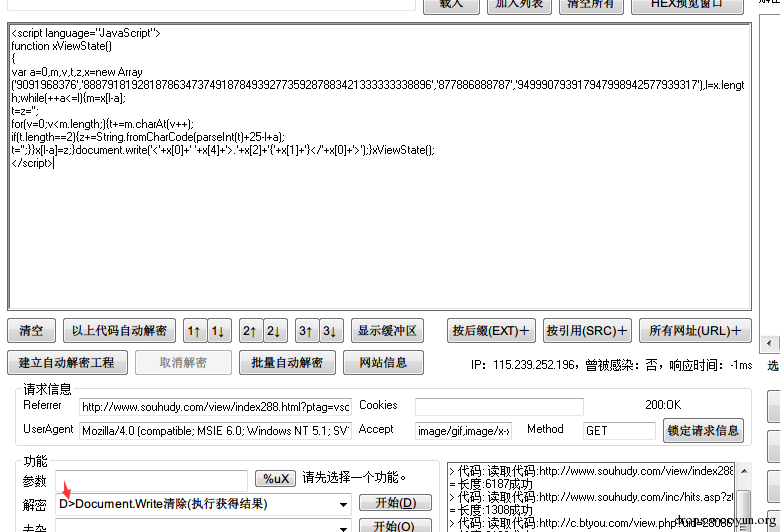Click the 2↓ buffer button
Viewport: 780px width, 532px height.
pyautogui.click(x=275, y=331)
